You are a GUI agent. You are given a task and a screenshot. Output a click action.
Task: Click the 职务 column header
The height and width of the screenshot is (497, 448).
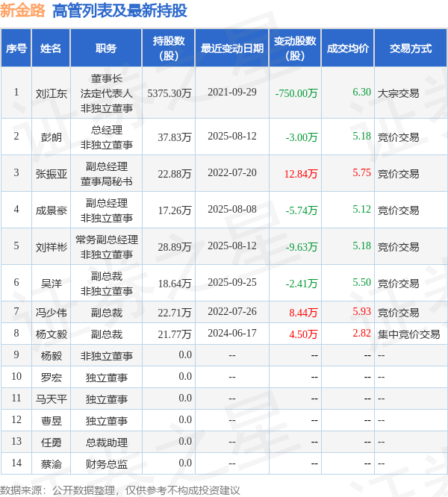[x=106, y=49]
